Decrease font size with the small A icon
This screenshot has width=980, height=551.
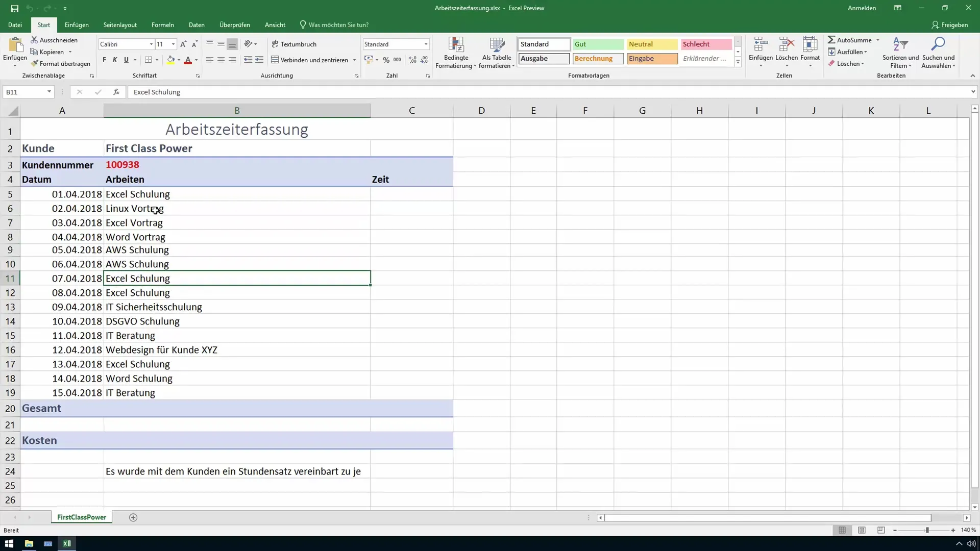point(194,44)
